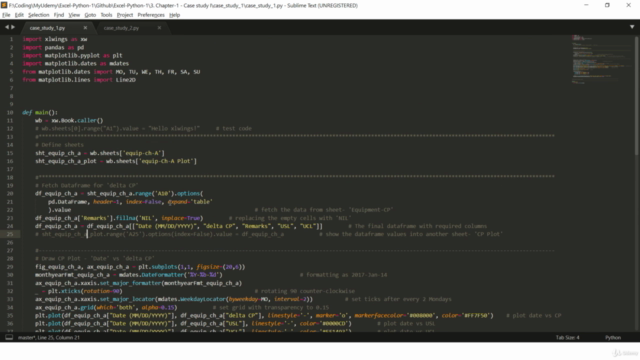Click the '# Define sheets' comment

click(x=59, y=144)
